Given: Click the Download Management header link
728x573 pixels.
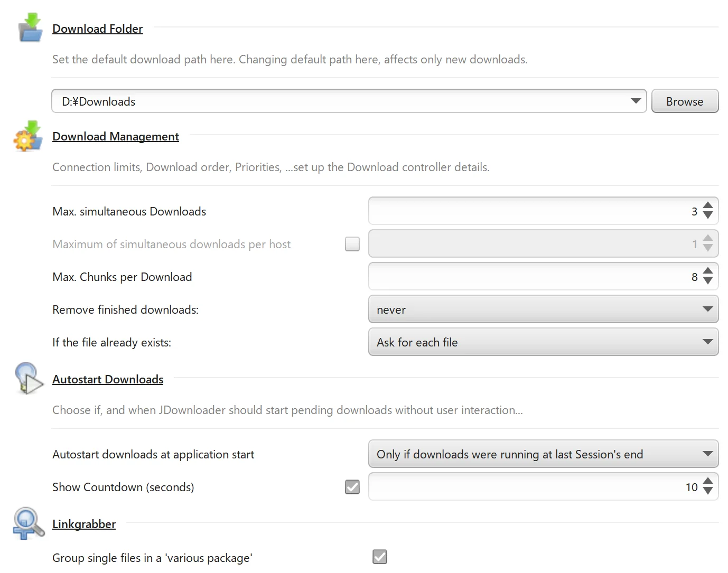Looking at the screenshot, I should (x=115, y=136).
